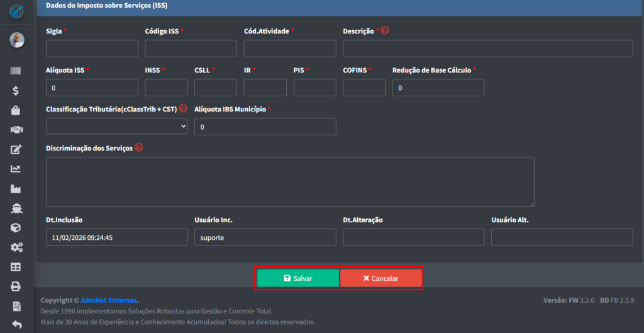The height and width of the screenshot is (333, 644).
Task: Follow the AdmNet Sistemas link
Action: pyautogui.click(x=109, y=300)
